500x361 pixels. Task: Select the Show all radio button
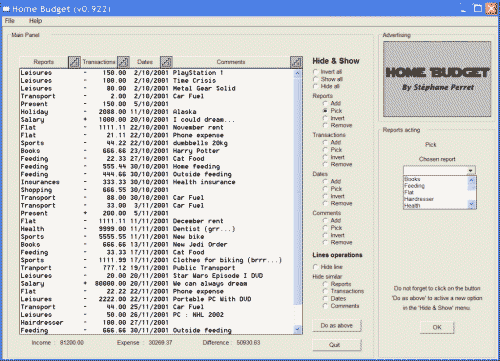point(315,79)
